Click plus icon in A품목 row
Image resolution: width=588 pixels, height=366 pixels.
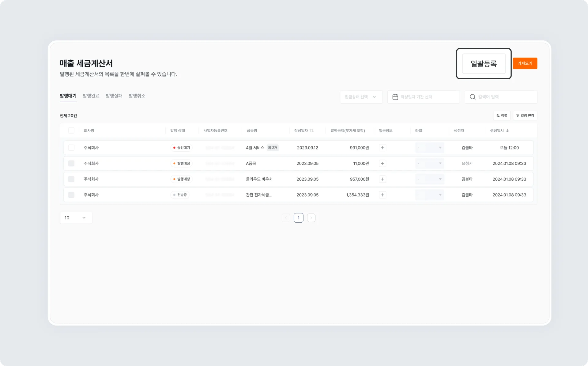(x=383, y=163)
